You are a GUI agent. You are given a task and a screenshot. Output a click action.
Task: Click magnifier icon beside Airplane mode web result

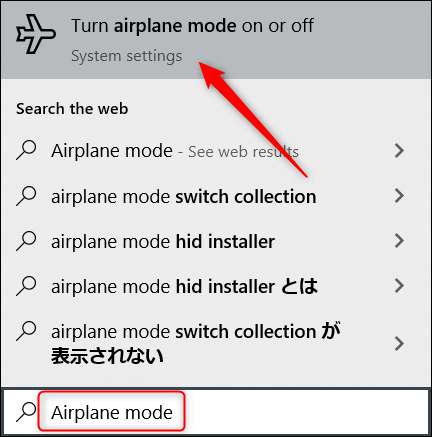coord(26,150)
